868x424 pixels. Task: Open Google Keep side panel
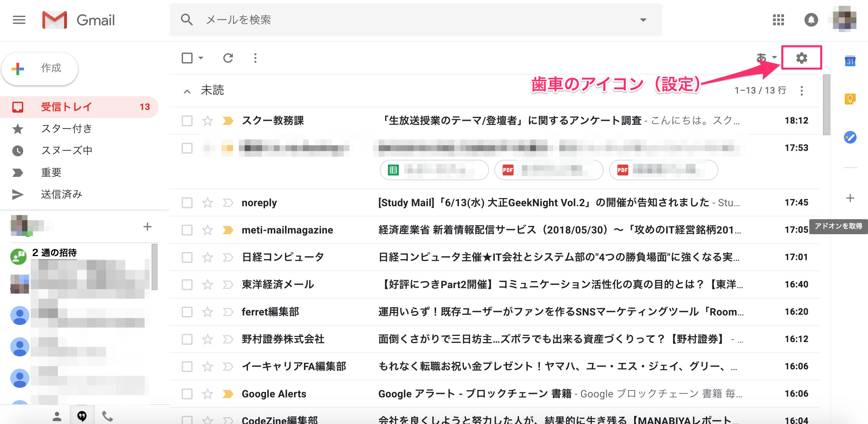point(850,99)
